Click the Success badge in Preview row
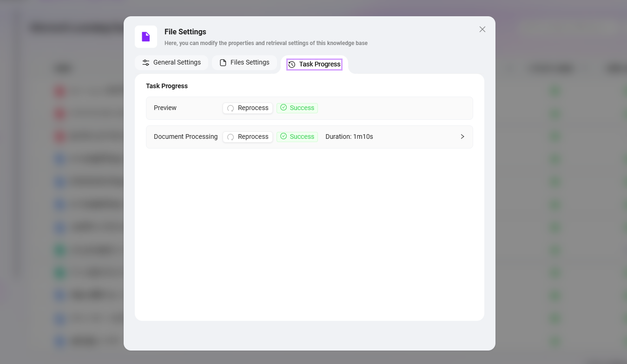The width and height of the screenshot is (627, 364). [x=297, y=108]
